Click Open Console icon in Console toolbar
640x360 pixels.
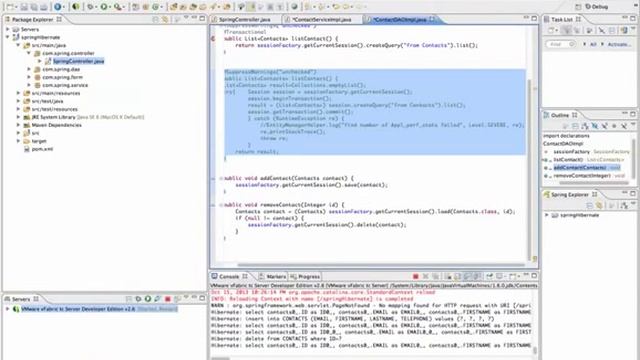[x=514, y=276]
